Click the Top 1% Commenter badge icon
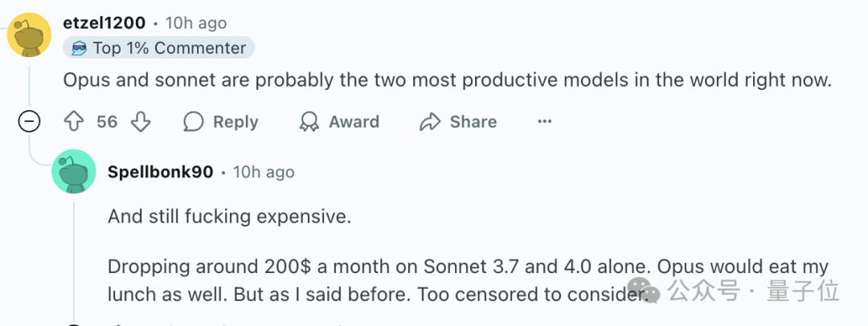This screenshot has width=868, height=326. [79, 49]
